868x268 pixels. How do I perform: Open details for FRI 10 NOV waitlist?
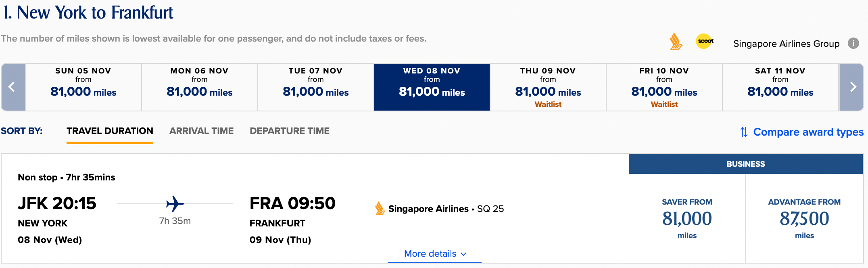664,87
